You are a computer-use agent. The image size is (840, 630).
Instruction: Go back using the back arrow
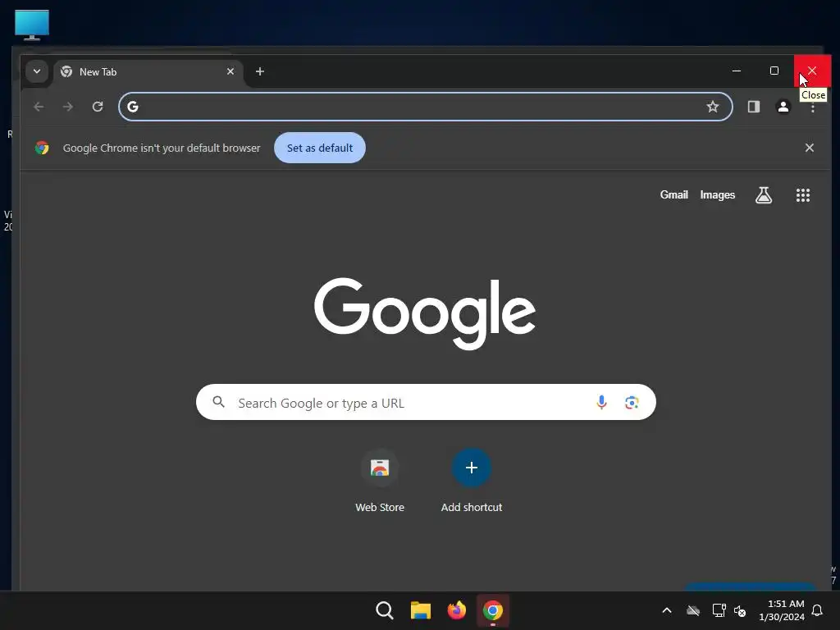39,107
